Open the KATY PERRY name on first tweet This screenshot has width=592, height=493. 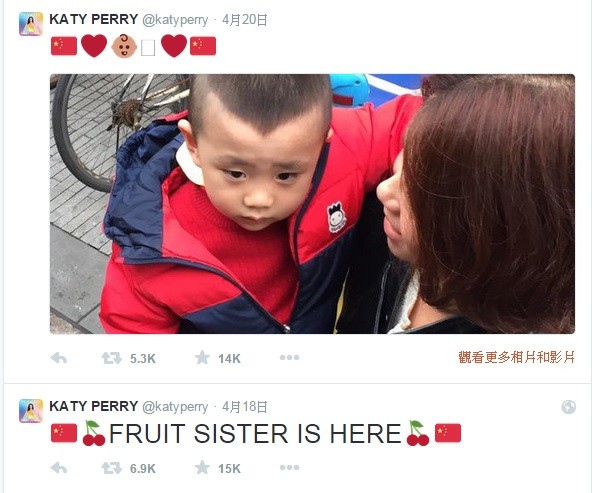[x=94, y=19]
